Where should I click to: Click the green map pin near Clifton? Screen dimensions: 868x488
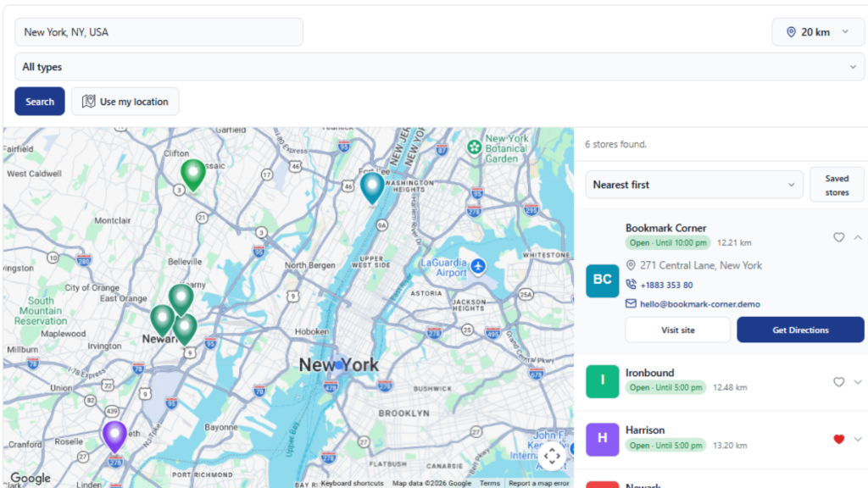[192, 175]
